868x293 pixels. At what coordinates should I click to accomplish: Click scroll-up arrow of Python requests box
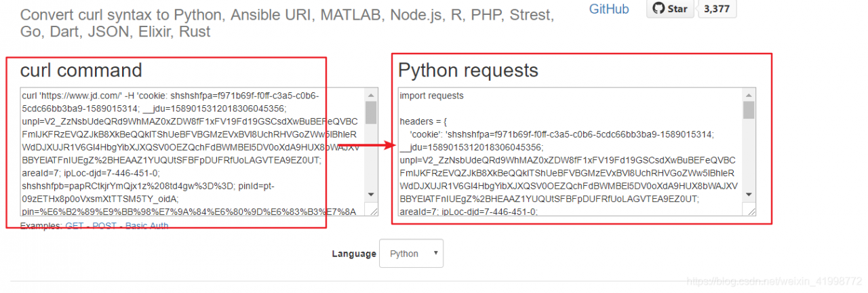pos(749,95)
